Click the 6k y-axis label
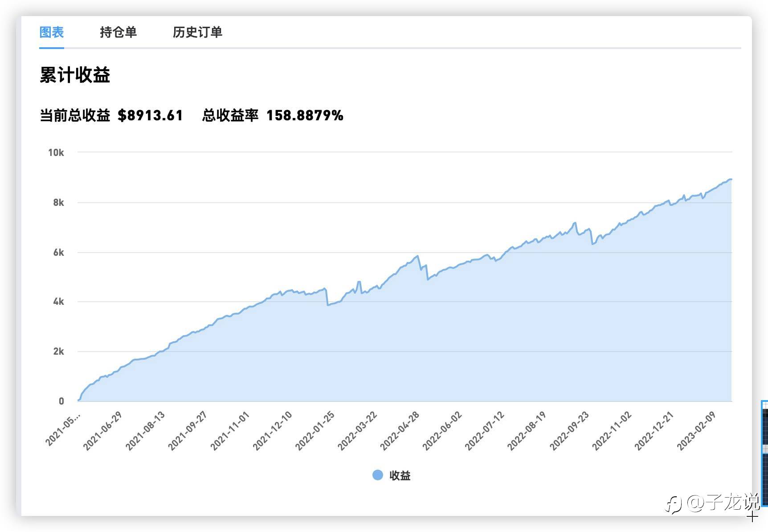The height and width of the screenshot is (532, 768). [x=58, y=253]
